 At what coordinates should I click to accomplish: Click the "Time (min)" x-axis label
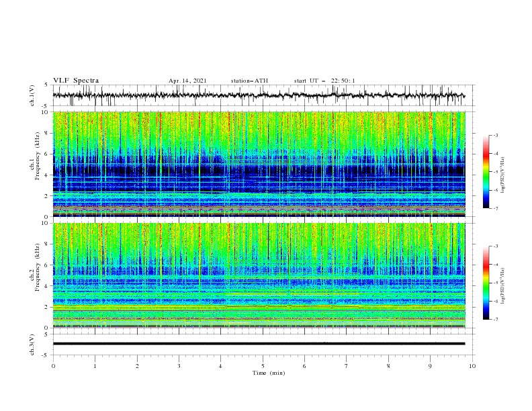click(269, 373)
